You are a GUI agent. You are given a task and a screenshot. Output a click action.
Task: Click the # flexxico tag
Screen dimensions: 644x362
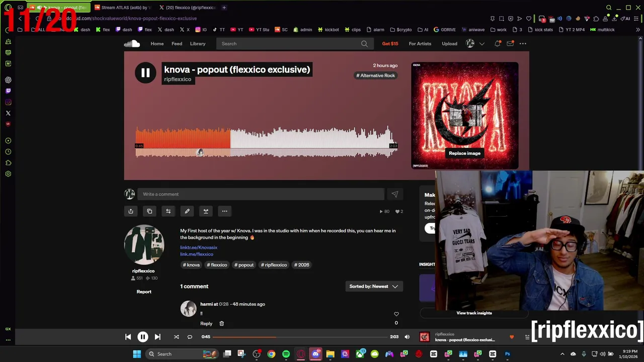click(217, 265)
